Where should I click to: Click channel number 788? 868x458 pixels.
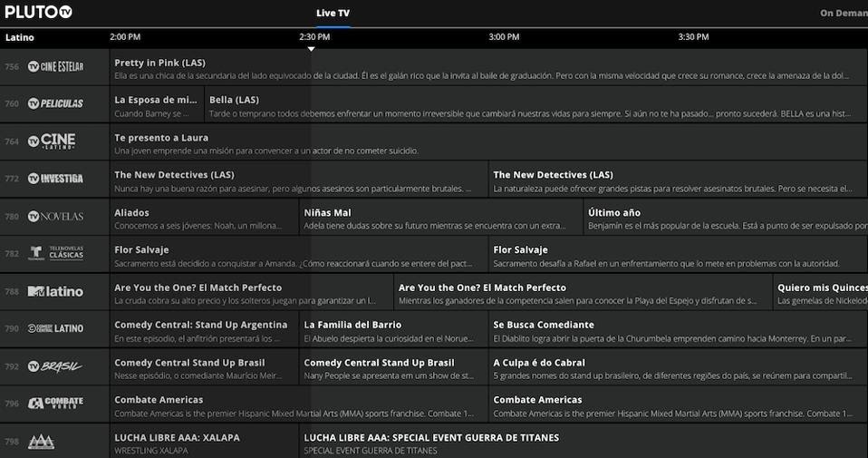pyautogui.click(x=12, y=291)
